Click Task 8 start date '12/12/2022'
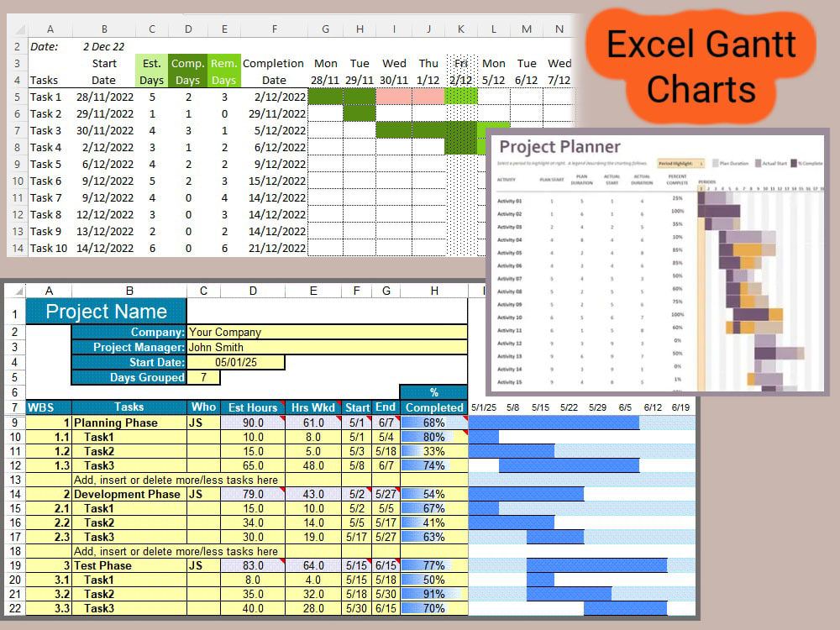This screenshot has width=840, height=630. click(x=105, y=215)
